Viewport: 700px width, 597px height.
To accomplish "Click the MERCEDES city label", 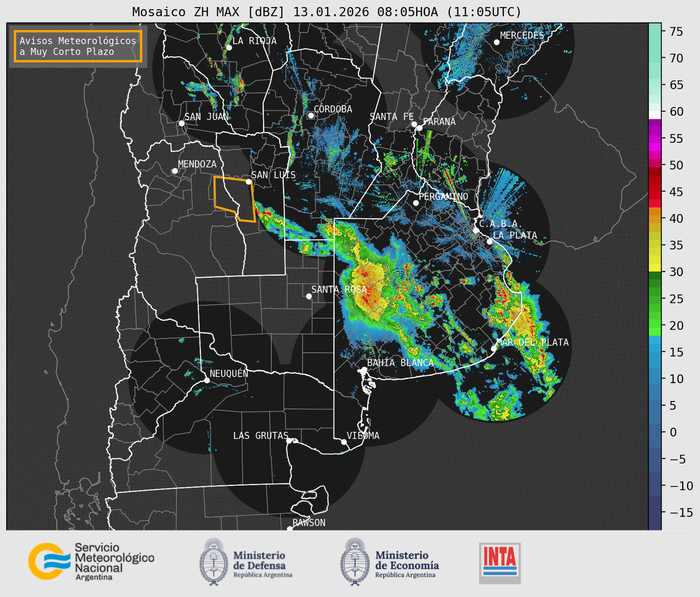I will (x=522, y=35).
